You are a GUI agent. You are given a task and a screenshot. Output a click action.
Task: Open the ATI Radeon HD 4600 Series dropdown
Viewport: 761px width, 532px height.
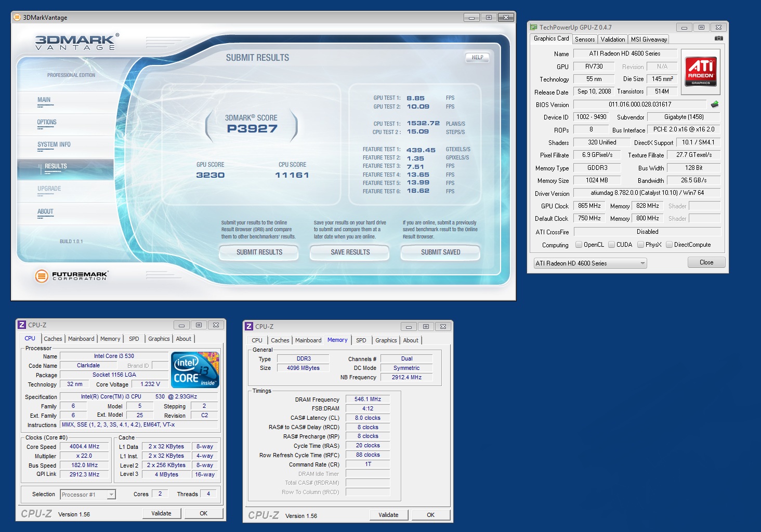(x=590, y=263)
